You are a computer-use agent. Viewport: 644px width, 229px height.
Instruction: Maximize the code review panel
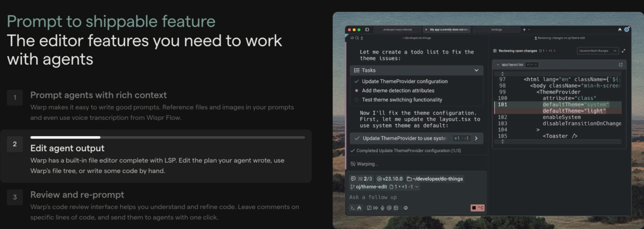tap(623, 51)
